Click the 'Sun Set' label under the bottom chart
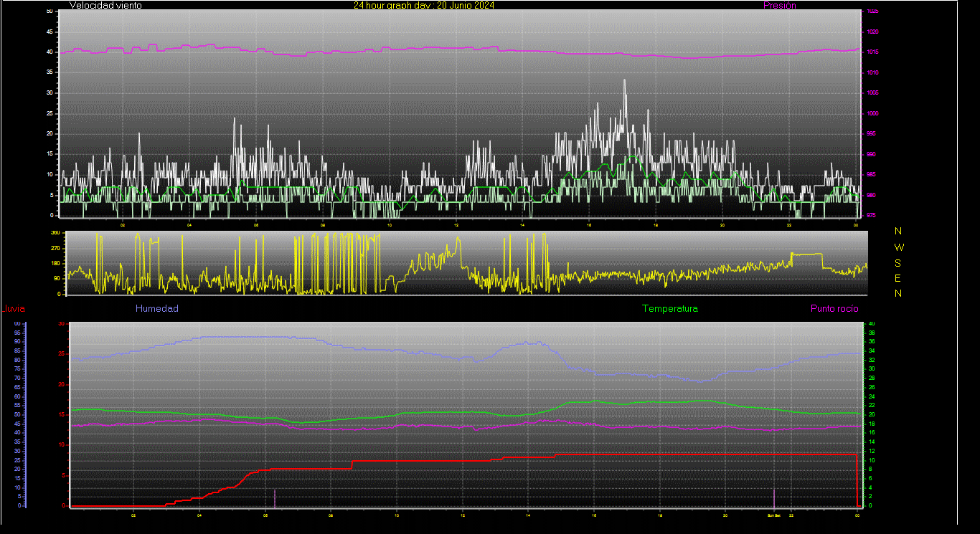The image size is (980, 534). point(773,515)
